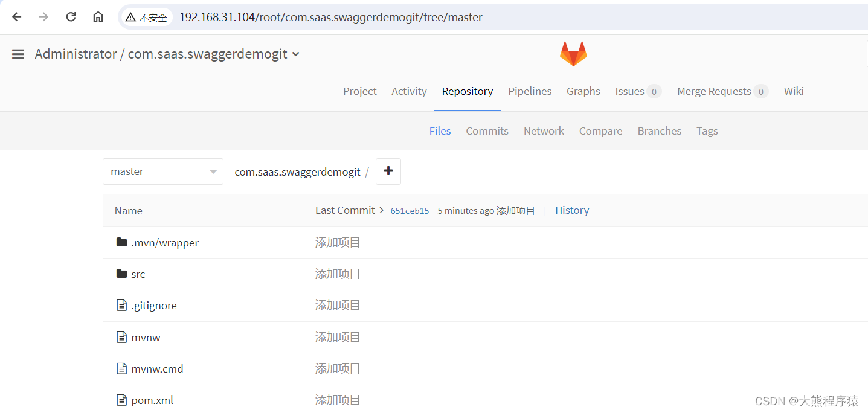The height and width of the screenshot is (413, 868).
Task: Switch to the Pipelines tab
Action: (530, 91)
